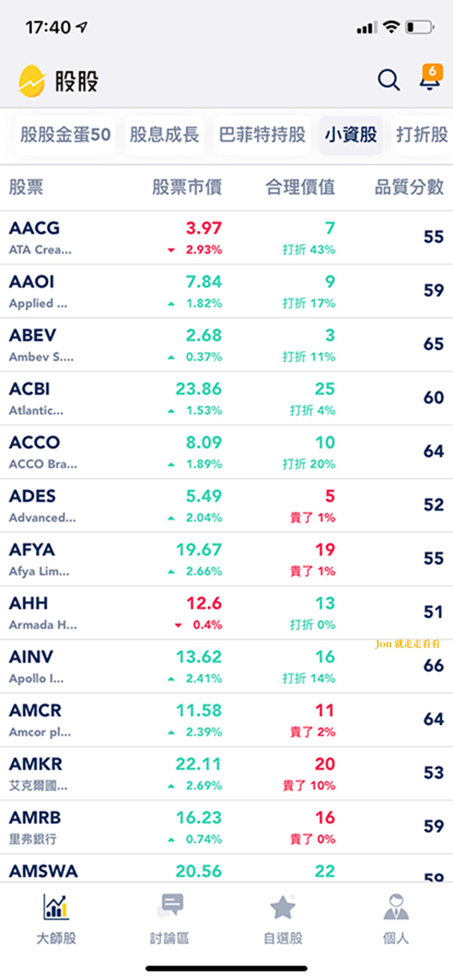
Task: Select the 巴菲特持股 tab
Action: (x=262, y=135)
